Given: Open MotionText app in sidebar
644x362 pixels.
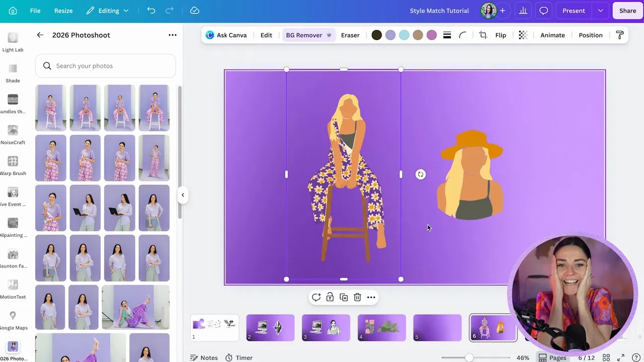Looking at the screenshot, I should (x=13, y=290).
